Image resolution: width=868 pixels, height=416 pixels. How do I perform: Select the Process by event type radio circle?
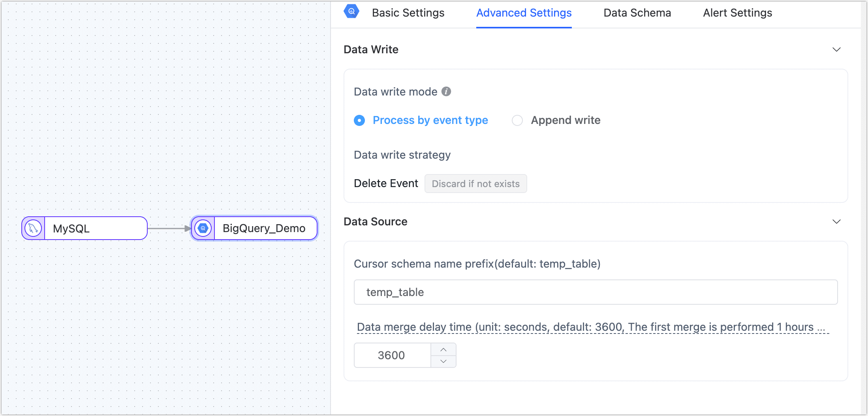click(x=359, y=120)
